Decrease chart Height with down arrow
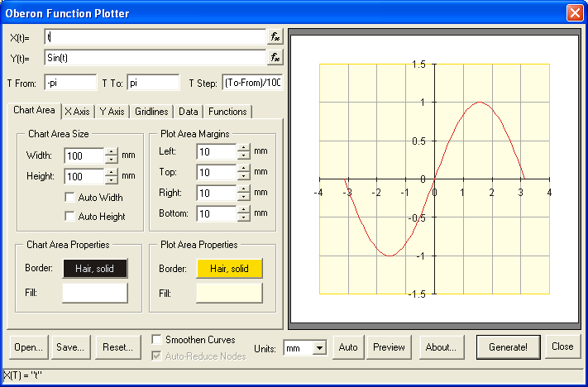 pos(112,180)
